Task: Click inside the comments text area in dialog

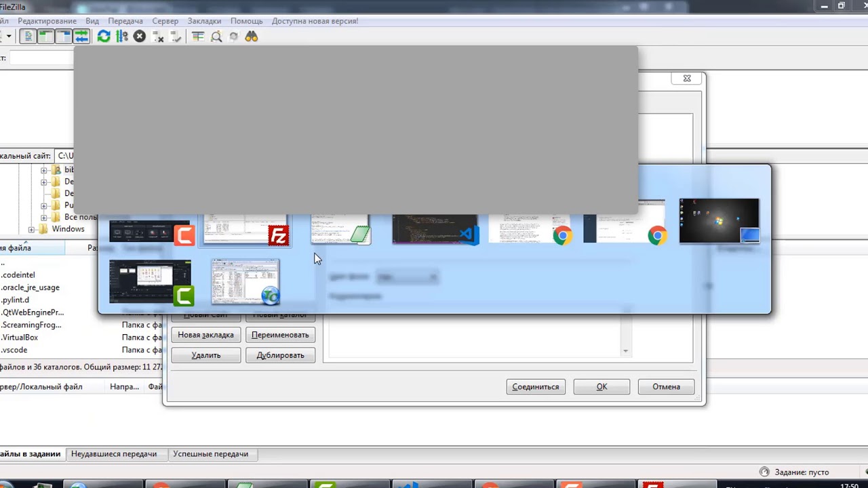Action: 475,336
